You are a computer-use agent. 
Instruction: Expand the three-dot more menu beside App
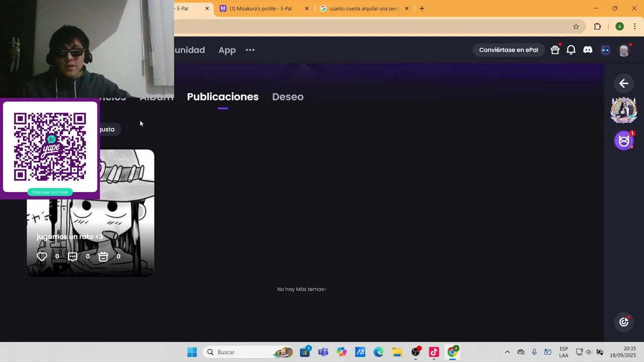pos(250,50)
